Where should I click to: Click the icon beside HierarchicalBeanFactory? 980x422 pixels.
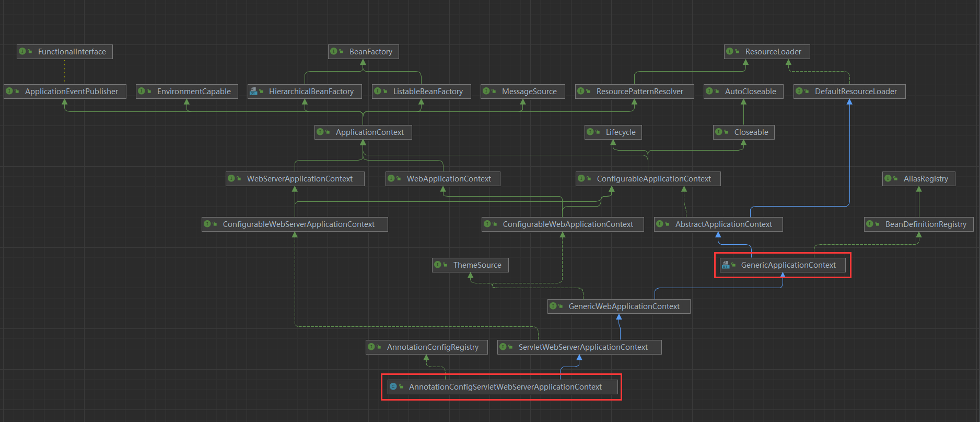[x=253, y=92]
